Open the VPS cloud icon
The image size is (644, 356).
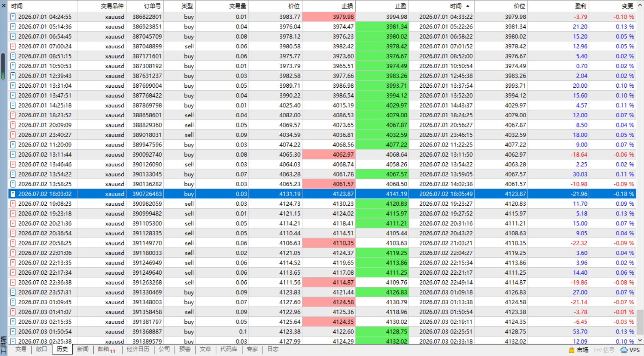pos(624,350)
